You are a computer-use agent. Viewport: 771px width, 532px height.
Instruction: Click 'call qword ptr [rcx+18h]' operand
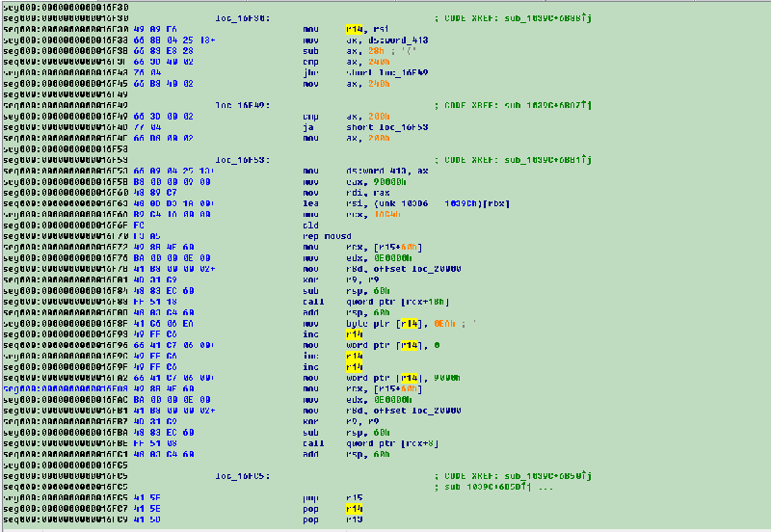(398, 302)
